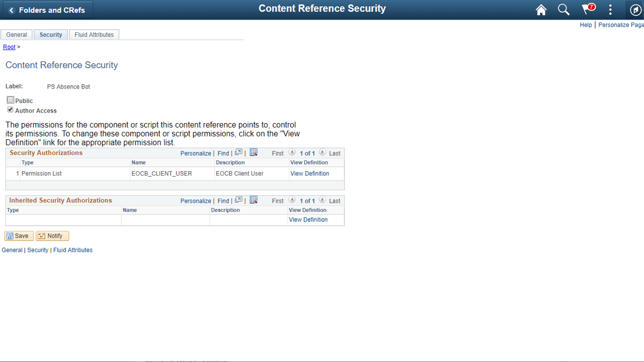Image resolution: width=644 pixels, height=362 pixels.
Task: Disable the Author Access checkbox
Action: tap(10, 110)
